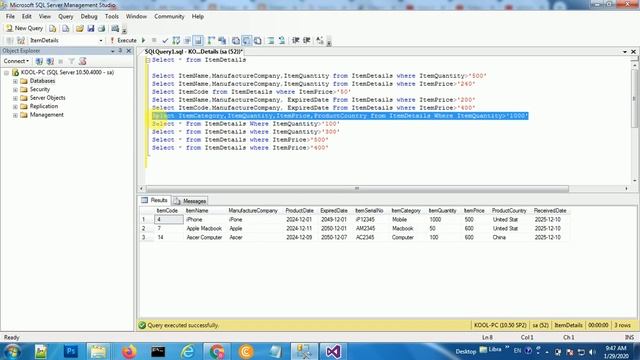This screenshot has height=360, width=640.
Task: Switch output to Results to Text
Action: tap(236, 40)
